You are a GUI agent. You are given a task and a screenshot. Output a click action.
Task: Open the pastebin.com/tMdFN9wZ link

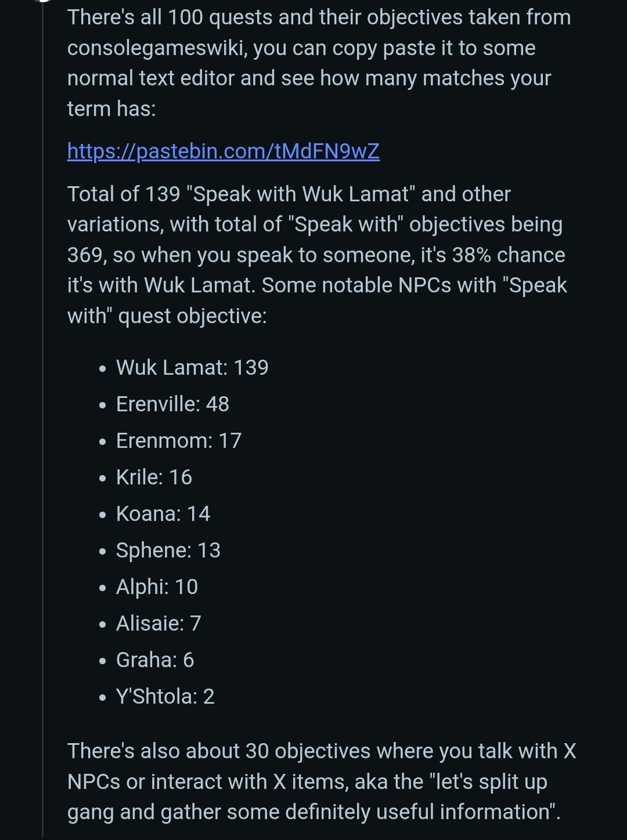click(224, 151)
